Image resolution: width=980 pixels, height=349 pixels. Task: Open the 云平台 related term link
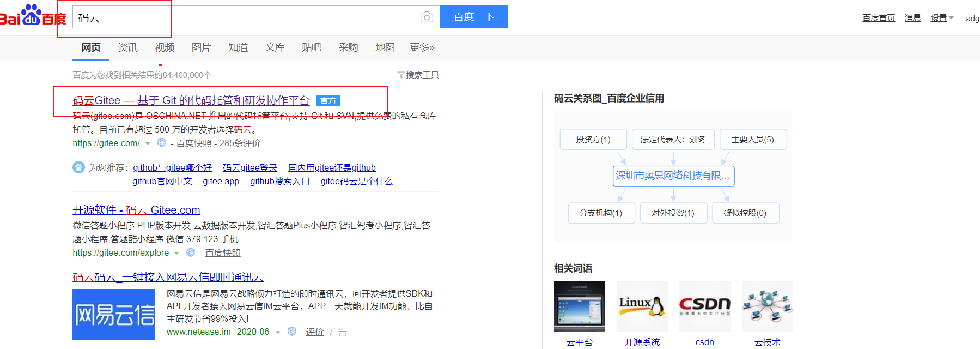pyautogui.click(x=579, y=342)
